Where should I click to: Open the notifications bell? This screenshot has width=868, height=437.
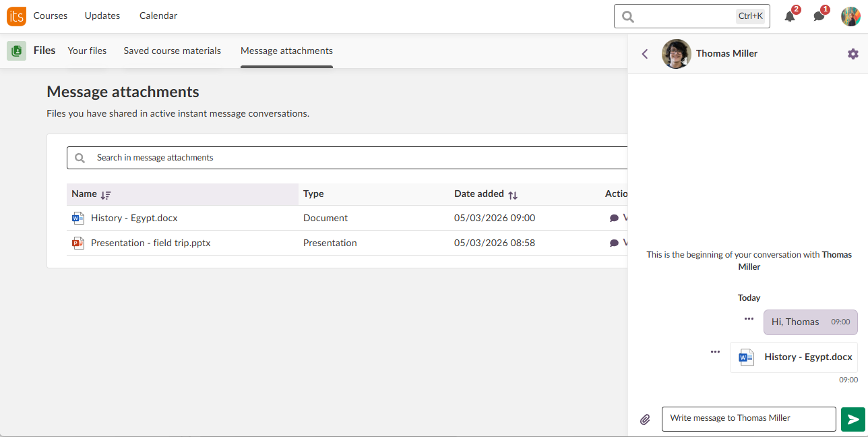coord(790,16)
